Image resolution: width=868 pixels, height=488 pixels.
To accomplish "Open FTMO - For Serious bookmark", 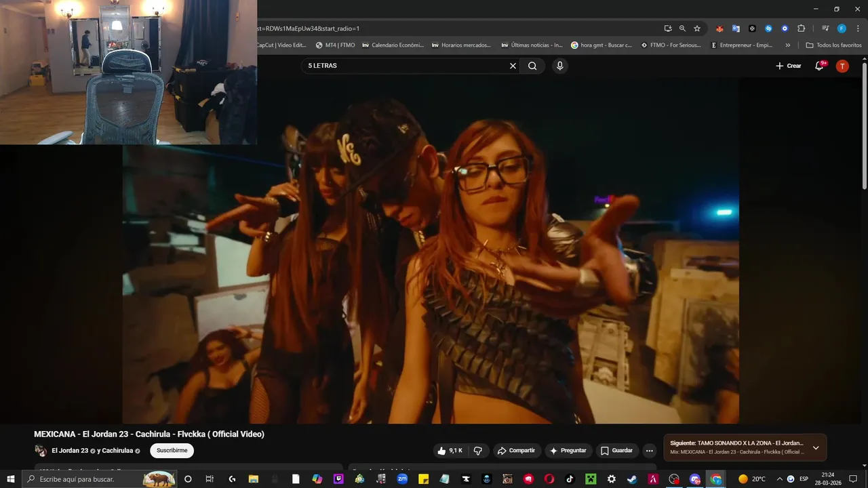I will tap(670, 45).
